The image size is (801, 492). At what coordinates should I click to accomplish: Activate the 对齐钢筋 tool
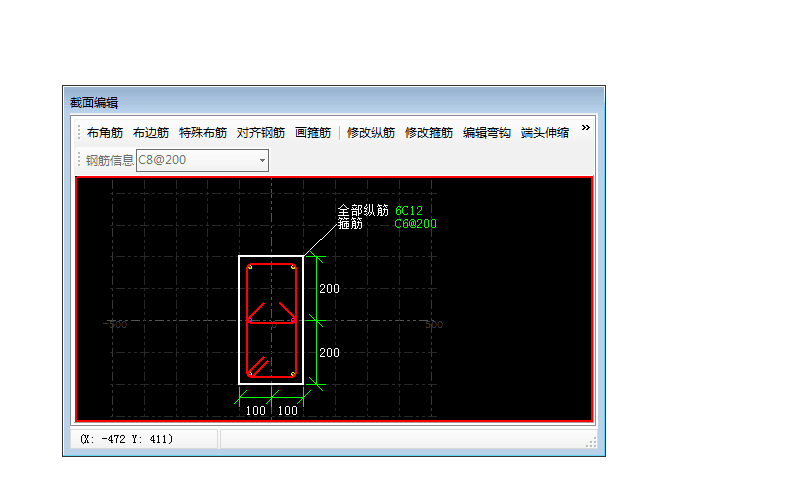click(x=261, y=133)
